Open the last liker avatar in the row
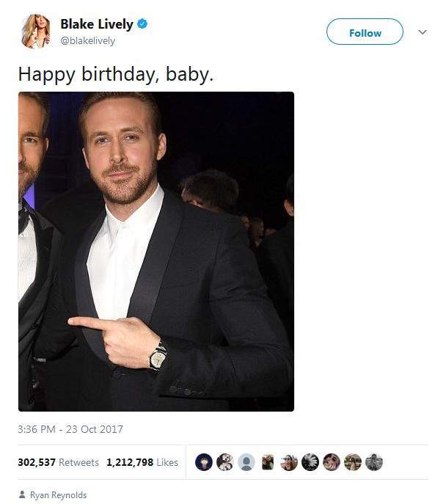 click(374, 462)
